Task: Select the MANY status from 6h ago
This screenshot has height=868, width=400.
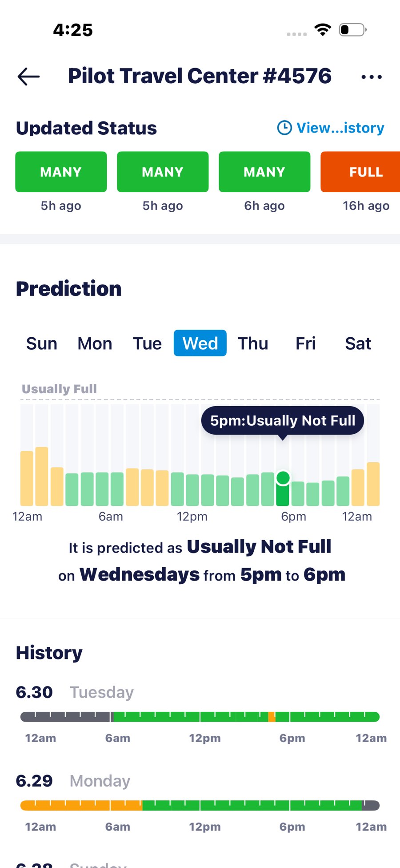Action: pos(264,172)
